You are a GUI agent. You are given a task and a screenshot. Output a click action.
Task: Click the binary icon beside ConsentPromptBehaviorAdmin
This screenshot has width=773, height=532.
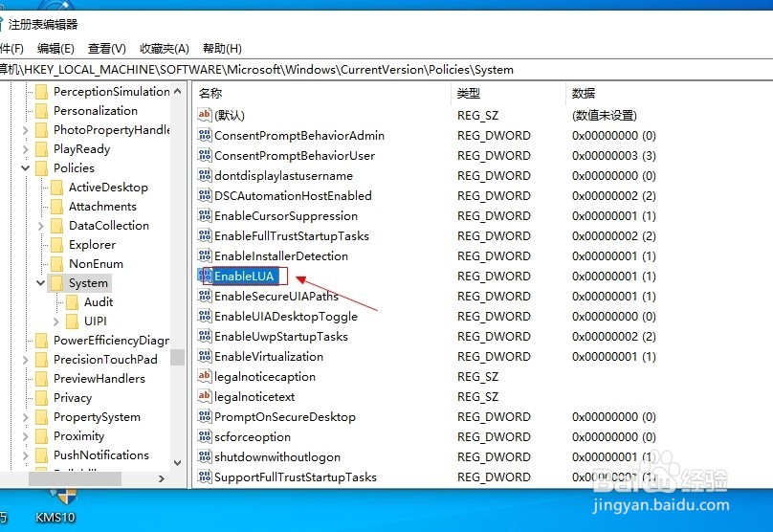pyautogui.click(x=205, y=135)
